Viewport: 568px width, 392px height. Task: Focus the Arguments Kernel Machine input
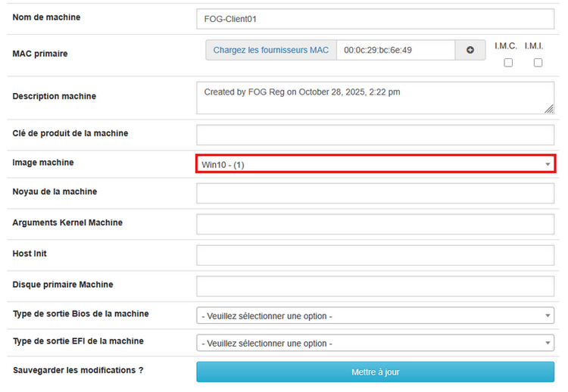[376, 225]
